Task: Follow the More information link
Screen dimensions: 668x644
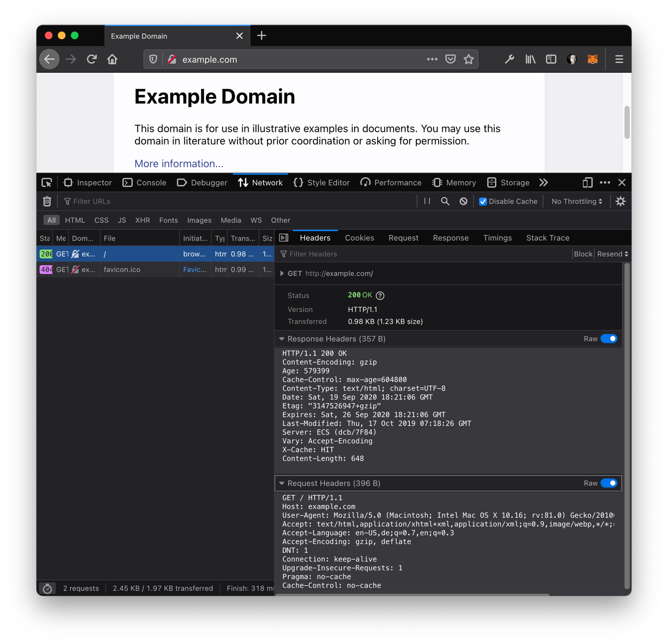Action: click(x=179, y=163)
